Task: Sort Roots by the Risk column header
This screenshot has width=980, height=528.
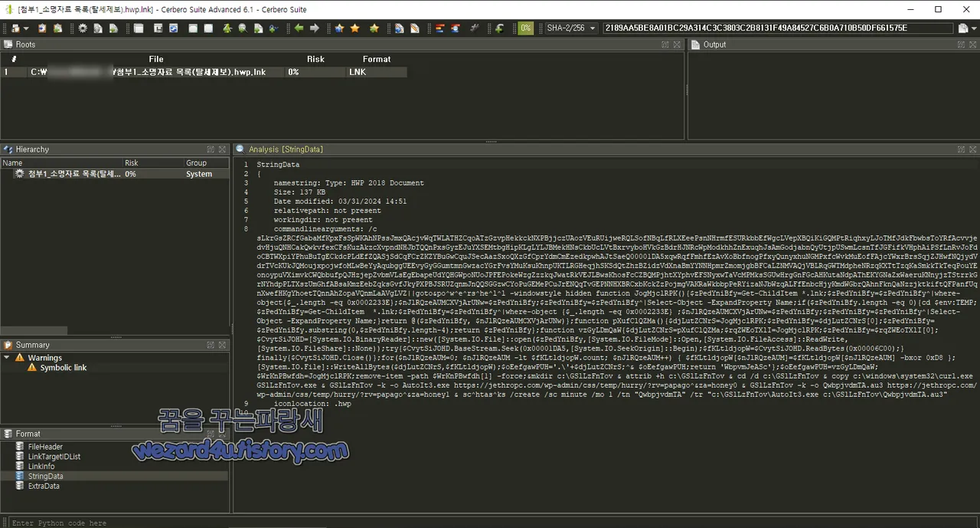Action: pyautogui.click(x=315, y=59)
